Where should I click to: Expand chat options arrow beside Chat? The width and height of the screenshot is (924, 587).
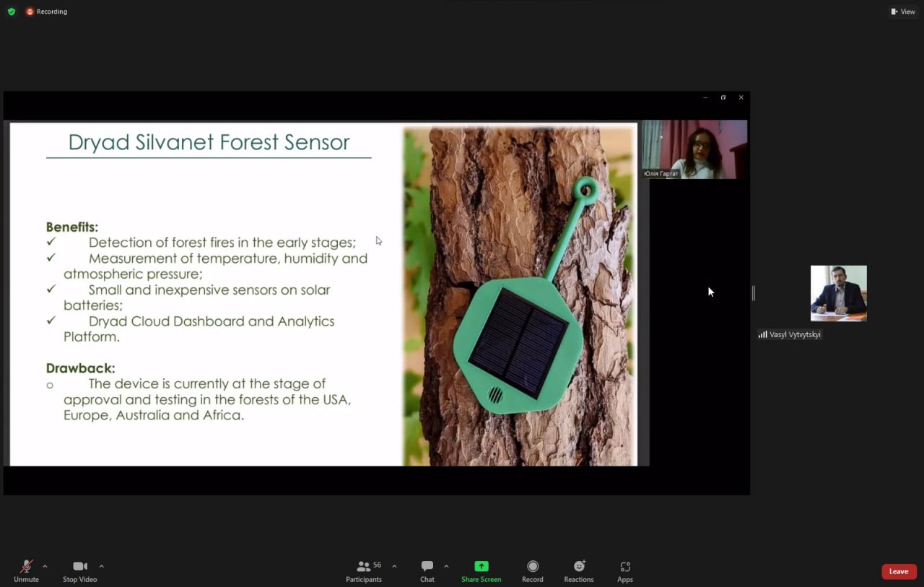tap(446, 567)
